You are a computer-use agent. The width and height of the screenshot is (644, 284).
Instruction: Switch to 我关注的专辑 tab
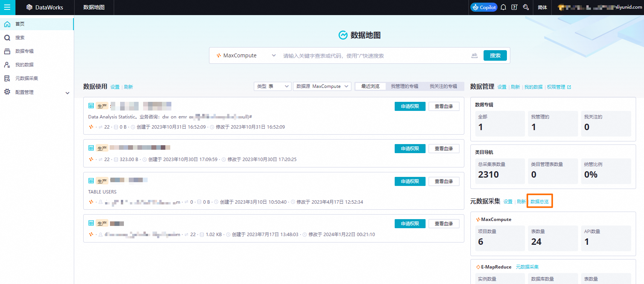[443, 86]
